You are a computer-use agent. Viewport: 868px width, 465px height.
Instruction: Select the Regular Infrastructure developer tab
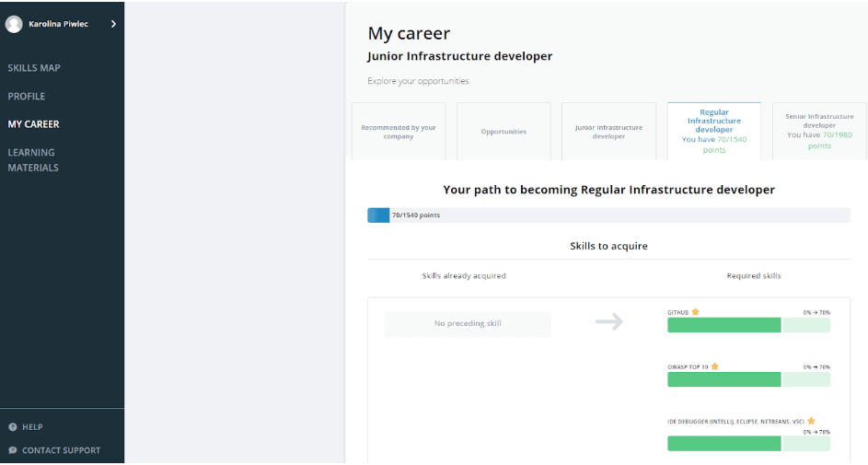point(713,131)
